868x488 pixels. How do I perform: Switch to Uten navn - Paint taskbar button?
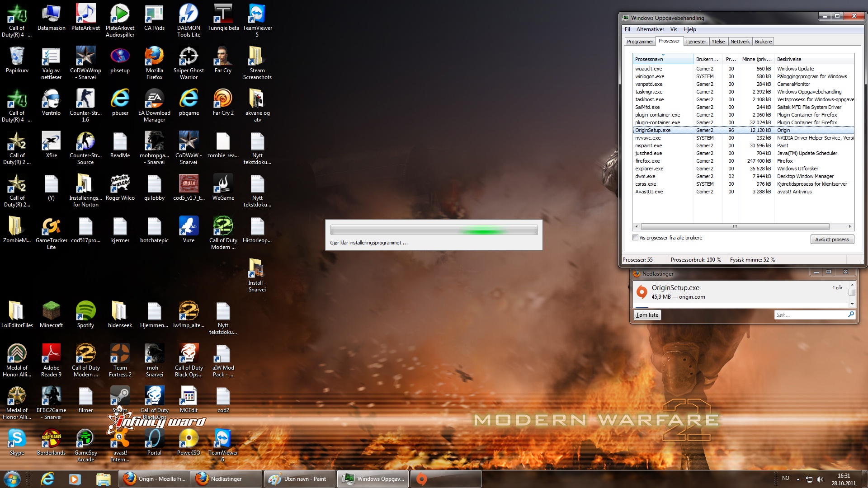(x=300, y=479)
